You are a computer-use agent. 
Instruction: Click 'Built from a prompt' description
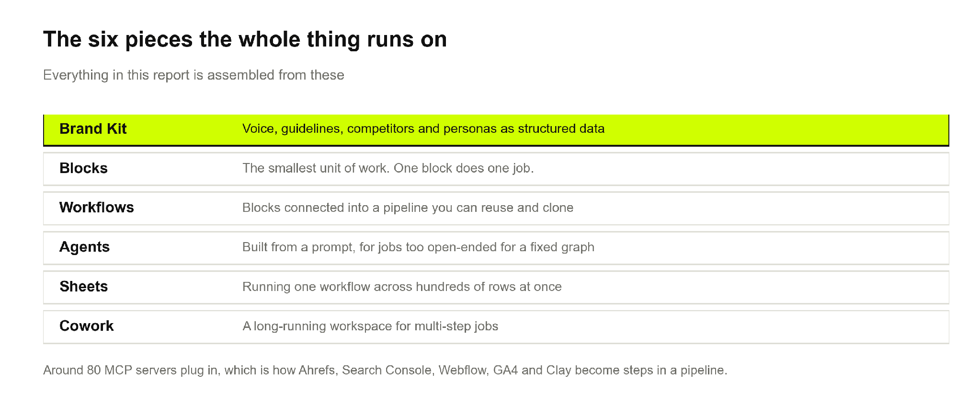tap(418, 247)
